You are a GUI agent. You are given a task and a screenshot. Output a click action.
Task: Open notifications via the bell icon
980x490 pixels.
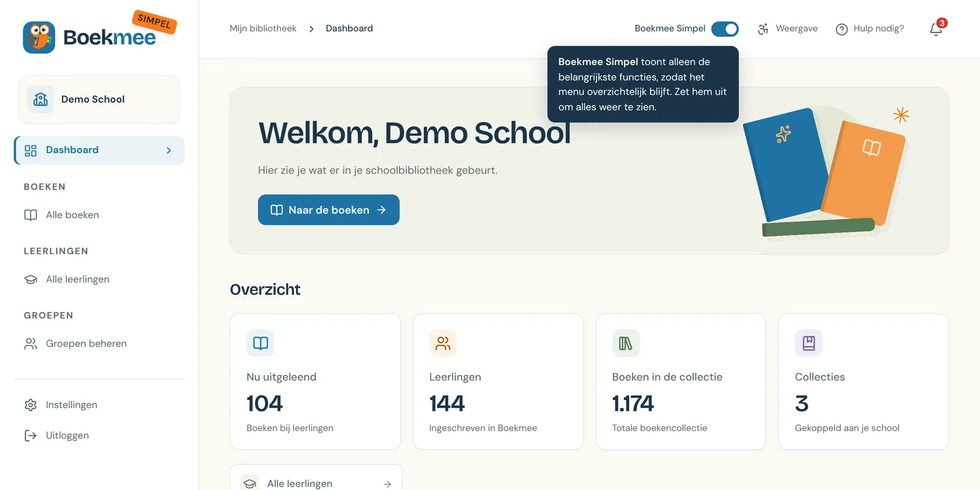pyautogui.click(x=936, y=29)
